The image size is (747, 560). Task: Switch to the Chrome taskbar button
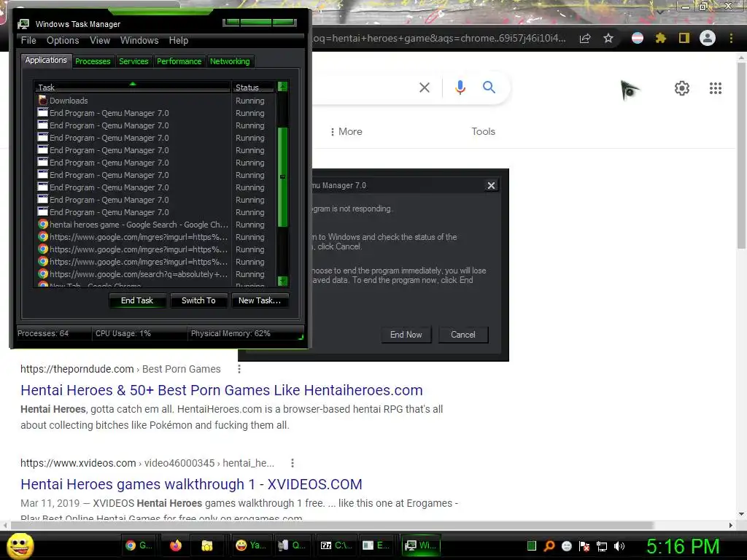(139, 545)
